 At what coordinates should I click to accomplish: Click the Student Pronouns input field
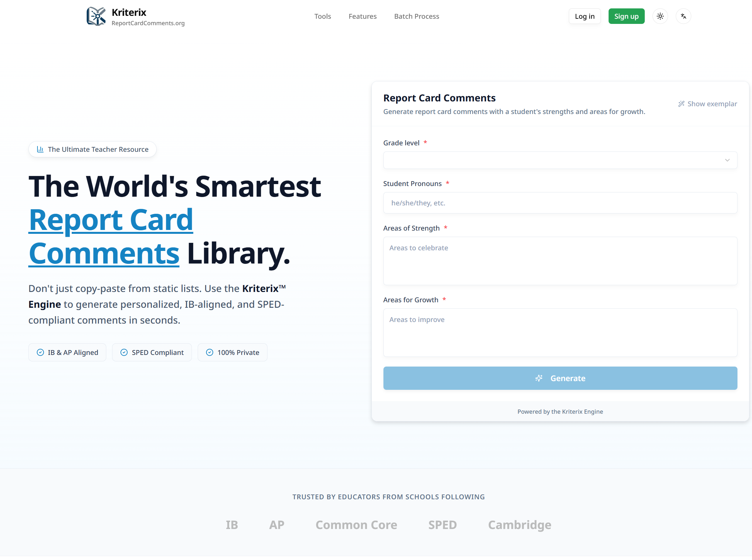pyautogui.click(x=560, y=203)
